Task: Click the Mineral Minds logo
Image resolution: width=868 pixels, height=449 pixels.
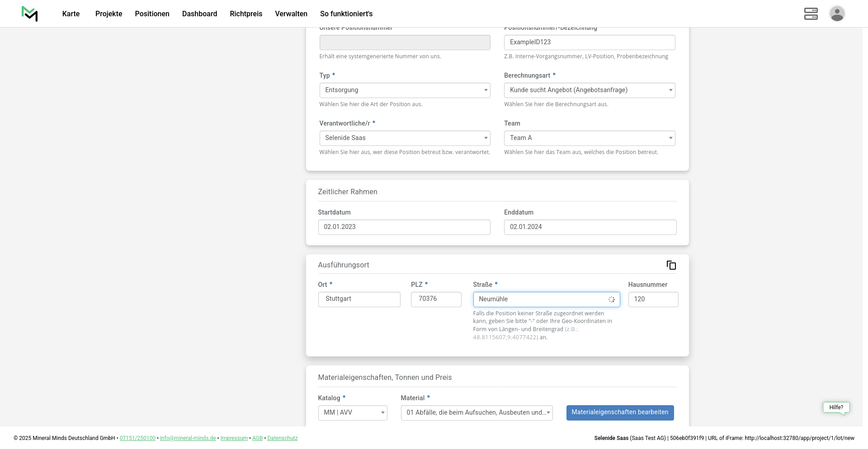Action: coord(29,14)
